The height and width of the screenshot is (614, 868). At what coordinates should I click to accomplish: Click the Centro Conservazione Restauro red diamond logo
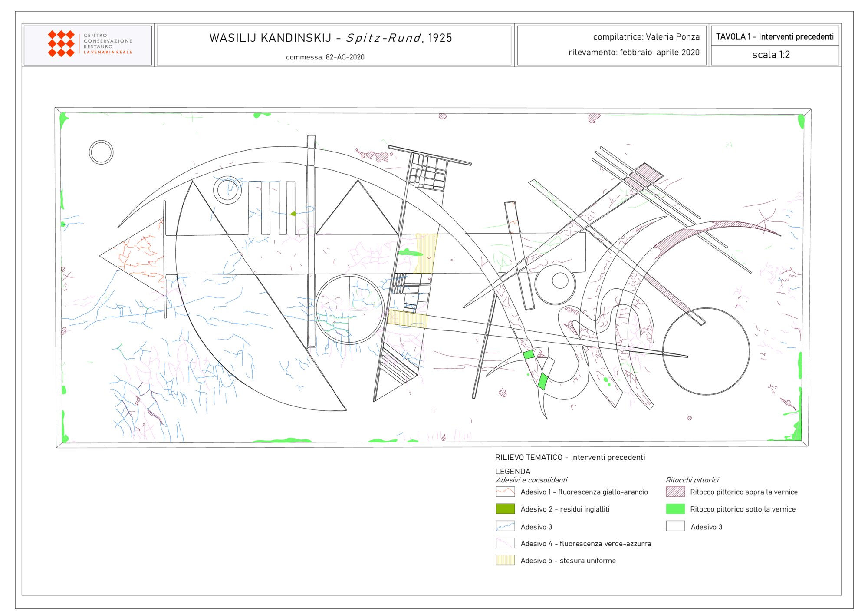click(61, 44)
